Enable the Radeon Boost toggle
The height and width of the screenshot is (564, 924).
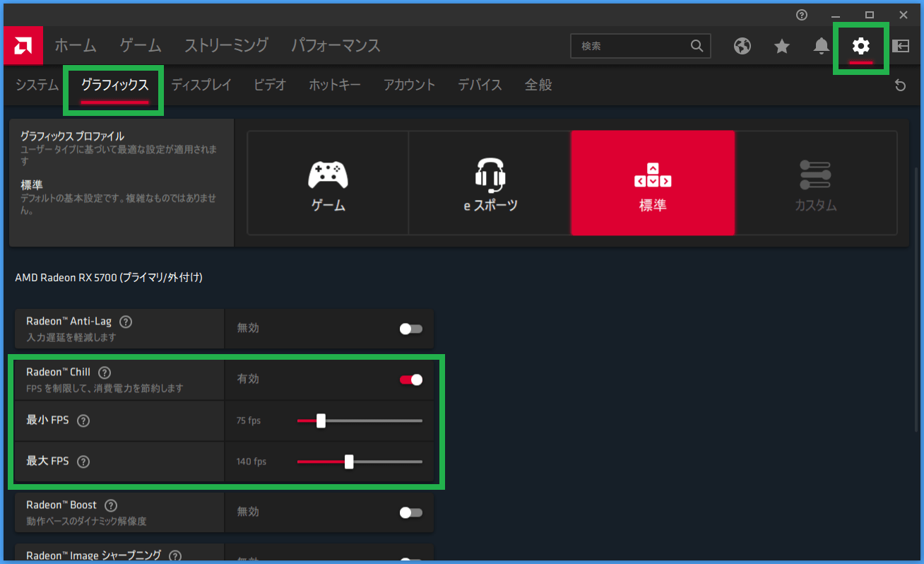(x=410, y=512)
